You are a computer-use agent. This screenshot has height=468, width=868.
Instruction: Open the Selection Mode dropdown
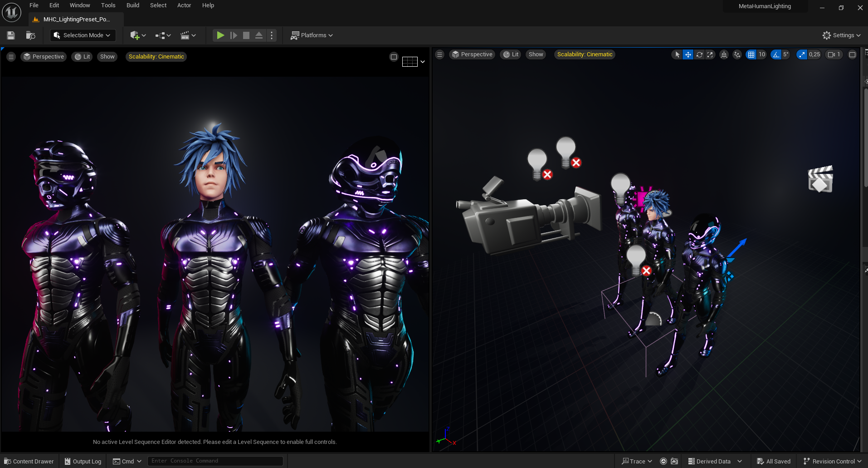tap(83, 35)
